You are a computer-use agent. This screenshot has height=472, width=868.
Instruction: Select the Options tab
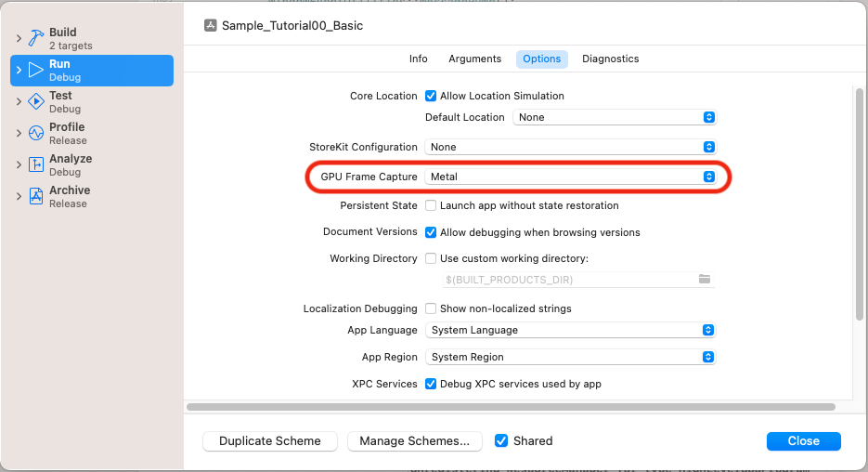pos(542,59)
